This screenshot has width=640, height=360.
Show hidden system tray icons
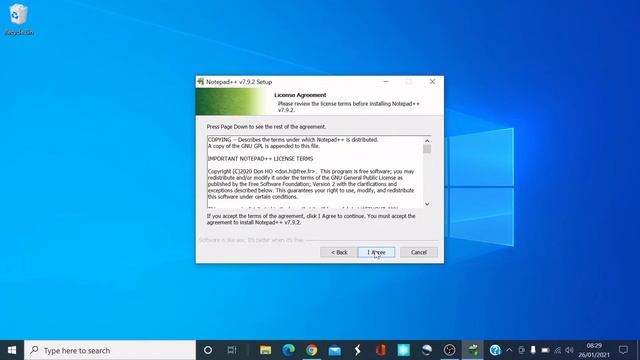pyautogui.click(x=509, y=350)
